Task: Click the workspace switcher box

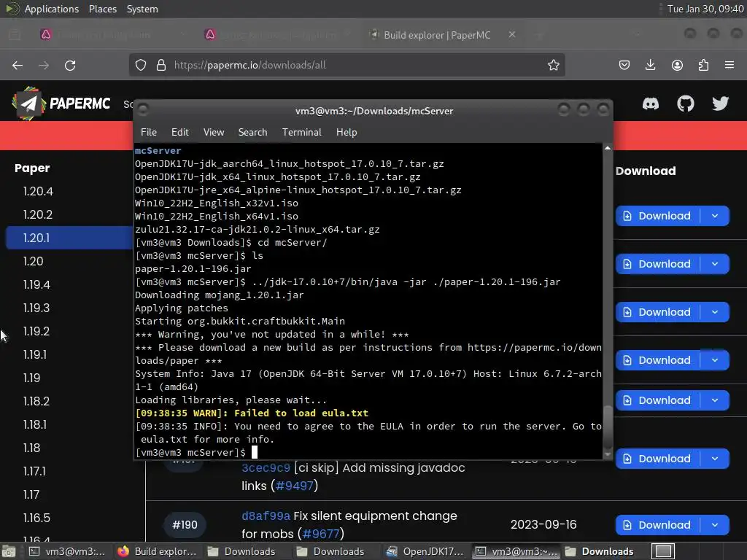Action: coord(663,551)
